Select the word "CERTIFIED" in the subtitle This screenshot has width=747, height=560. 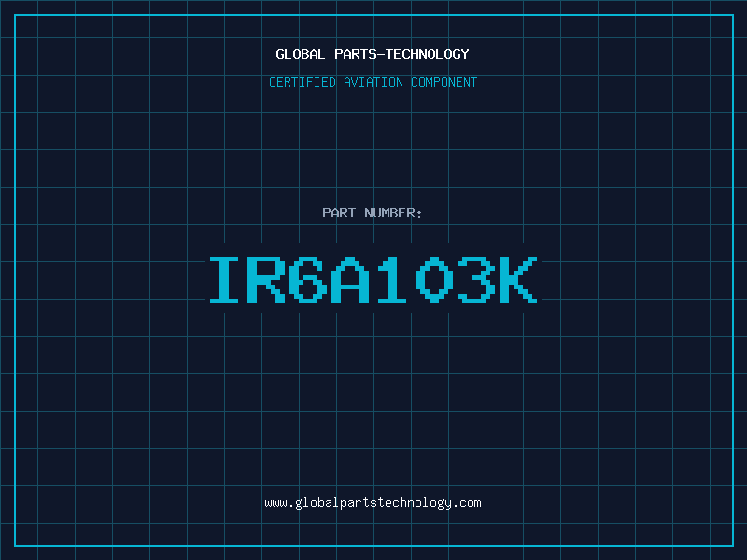point(303,82)
